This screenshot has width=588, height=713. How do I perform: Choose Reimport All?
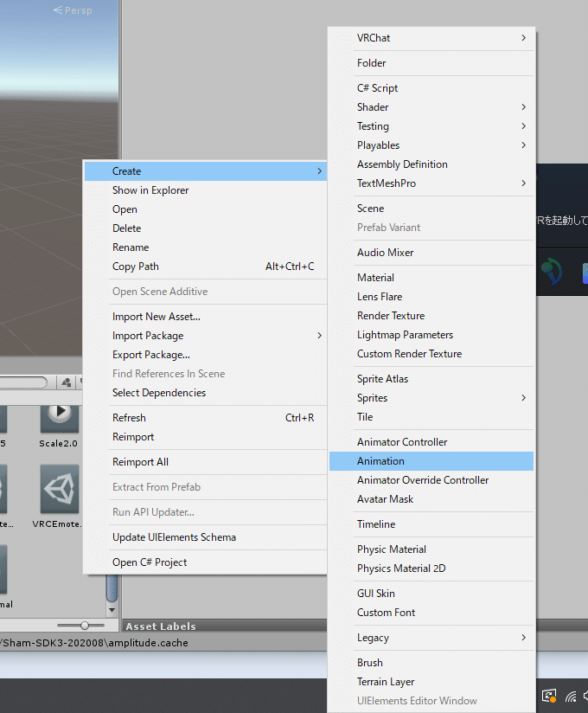click(206, 462)
